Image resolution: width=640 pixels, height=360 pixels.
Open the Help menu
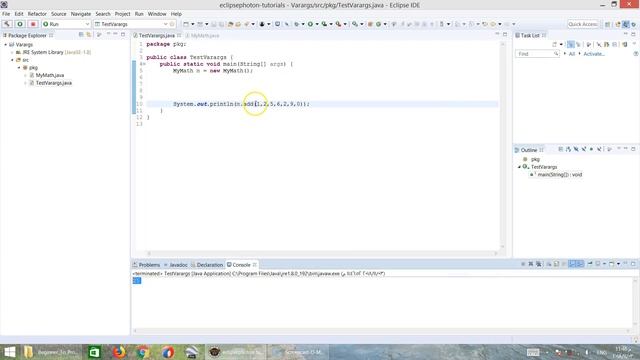coord(176,14)
